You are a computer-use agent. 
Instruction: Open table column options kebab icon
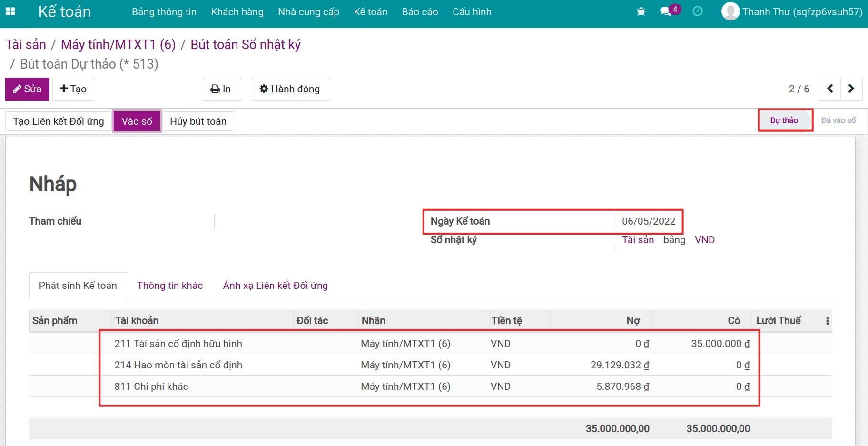827,321
